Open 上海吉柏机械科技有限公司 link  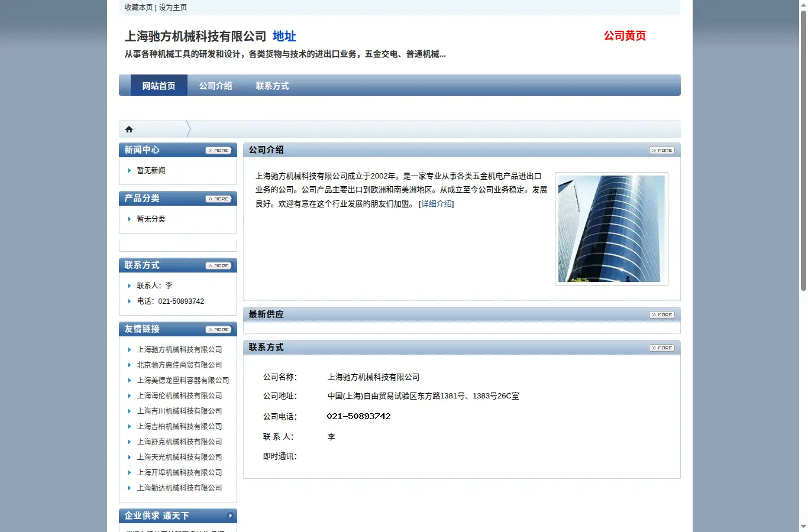pyautogui.click(x=179, y=427)
